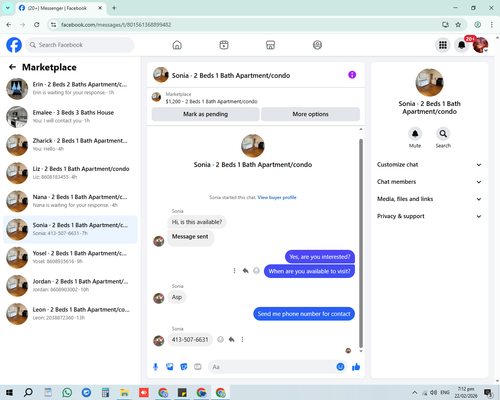Image resolution: width=500 pixels, height=400 pixels.
Task: Expand Privacy & support section
Action: tap(429, 216)
